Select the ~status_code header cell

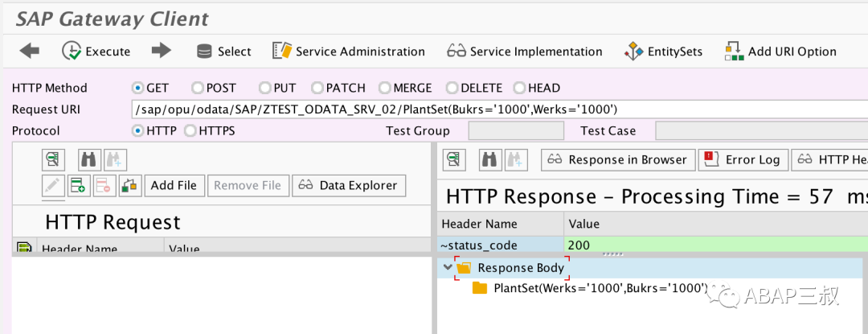tap(501, 245)
